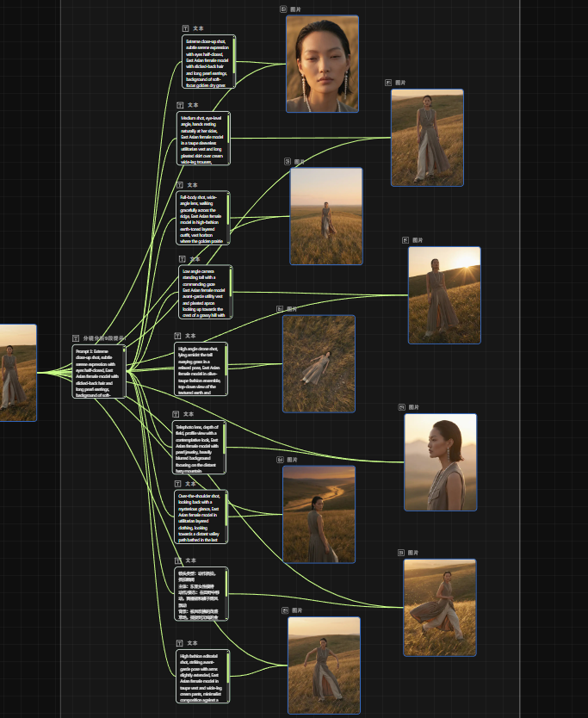Select the side-profile portrait with hazy mountains
This screenshot has width=588, height=718.
(440, 462)
